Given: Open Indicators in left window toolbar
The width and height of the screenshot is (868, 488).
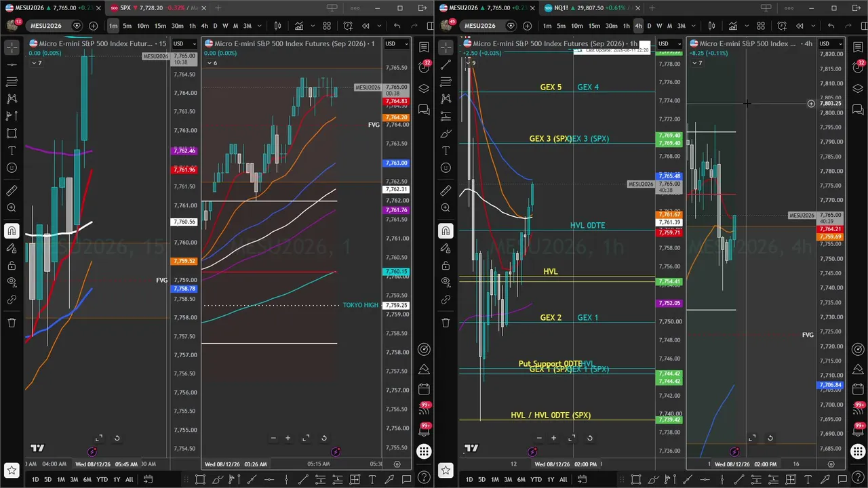Looking at the screenshot, I should (298, 26).
